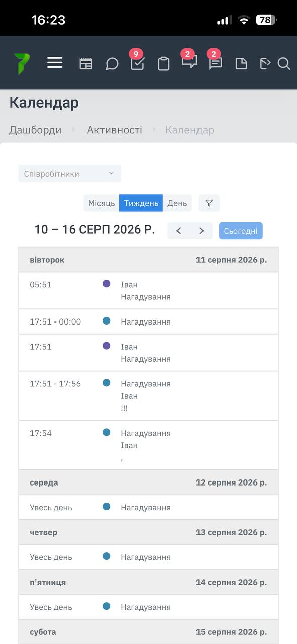Open the document page icon in header
The image size is (297, 644).
pyautogui.click(x=241, y=63)
